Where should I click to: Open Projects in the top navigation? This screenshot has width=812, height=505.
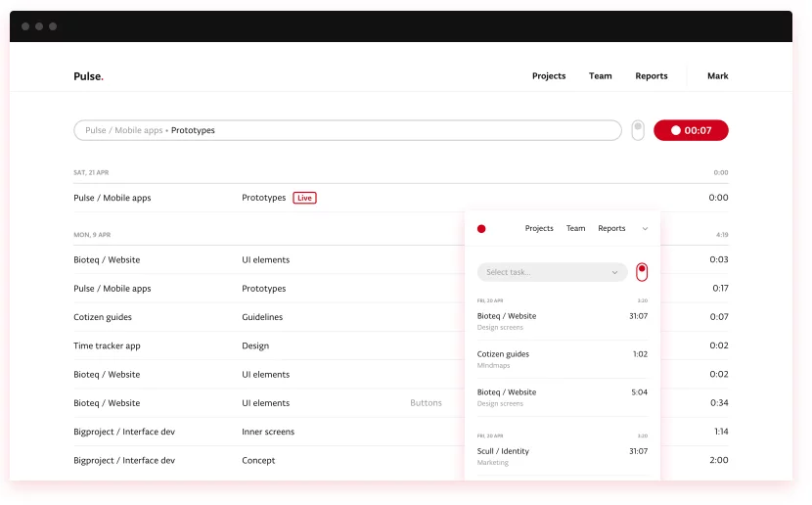click(549, 76)
